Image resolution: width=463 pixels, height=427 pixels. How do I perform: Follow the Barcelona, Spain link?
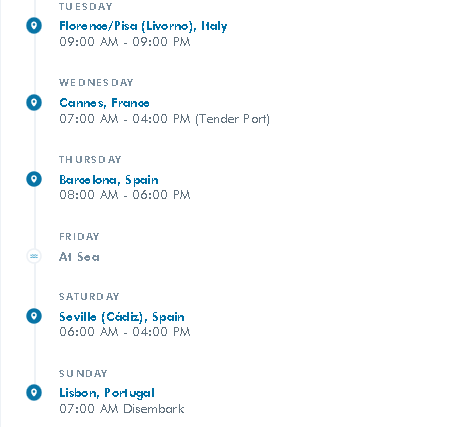point(109,180)
